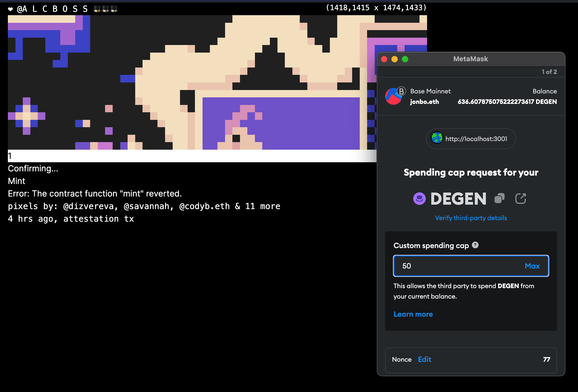
Task: Click the http://localhost:3001 origin pill
Action: (x=476, y=139)
